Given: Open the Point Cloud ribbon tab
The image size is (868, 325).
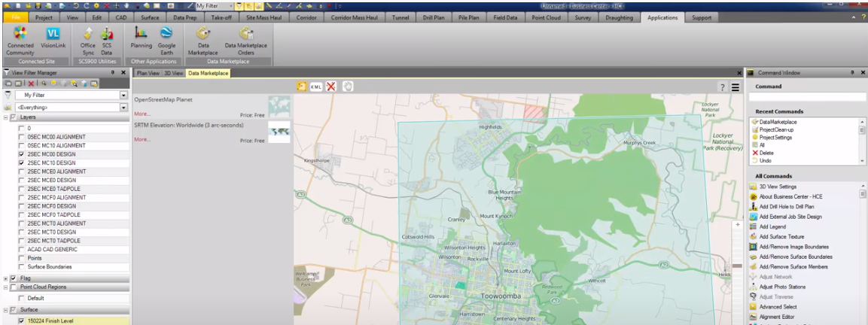Looking at the screenshot, I should [546, 17].
